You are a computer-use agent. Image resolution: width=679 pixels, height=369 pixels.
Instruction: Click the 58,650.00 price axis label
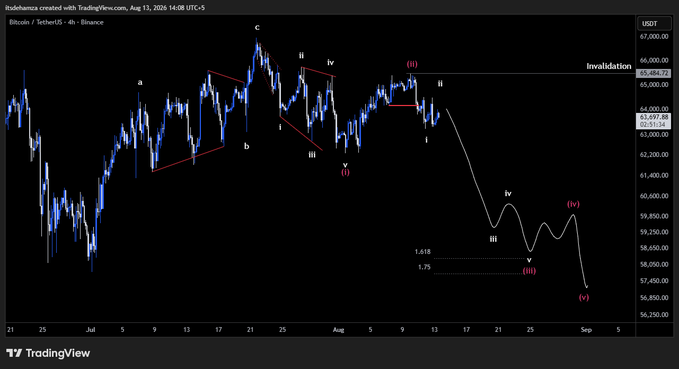(x=653, y=248)
